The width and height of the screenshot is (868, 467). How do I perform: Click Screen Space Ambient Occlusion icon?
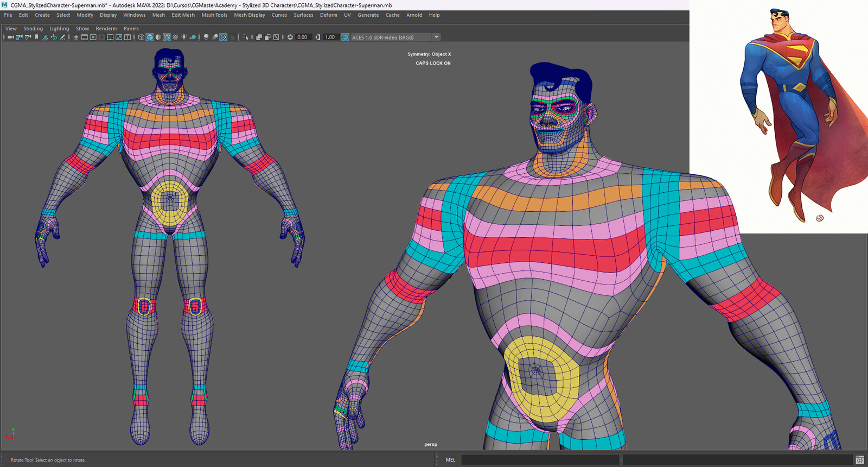tap(206, 37)
